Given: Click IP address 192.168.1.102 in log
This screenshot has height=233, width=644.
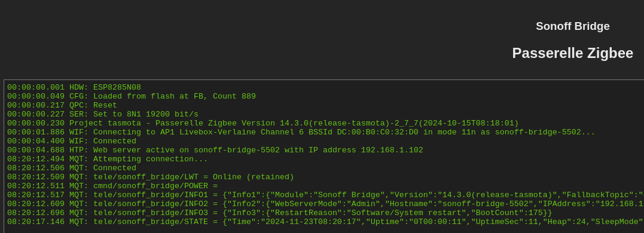Looking at the screenshot, I should (x=392, y=150).
